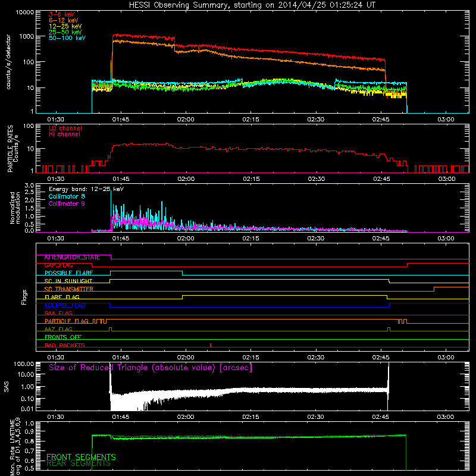Screen dimensions: 476x476
Task: Click the 10000 tick label on counts axis
Action: coord(25,12)
